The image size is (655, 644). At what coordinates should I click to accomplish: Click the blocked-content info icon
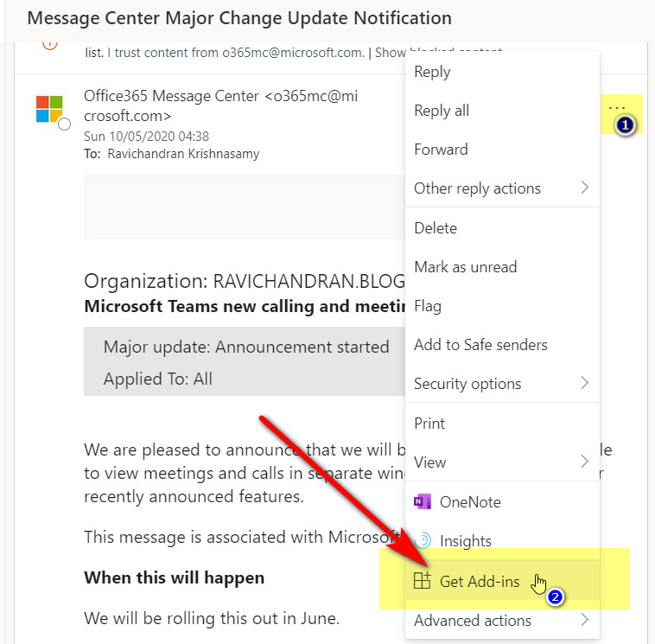click(49, 44)
